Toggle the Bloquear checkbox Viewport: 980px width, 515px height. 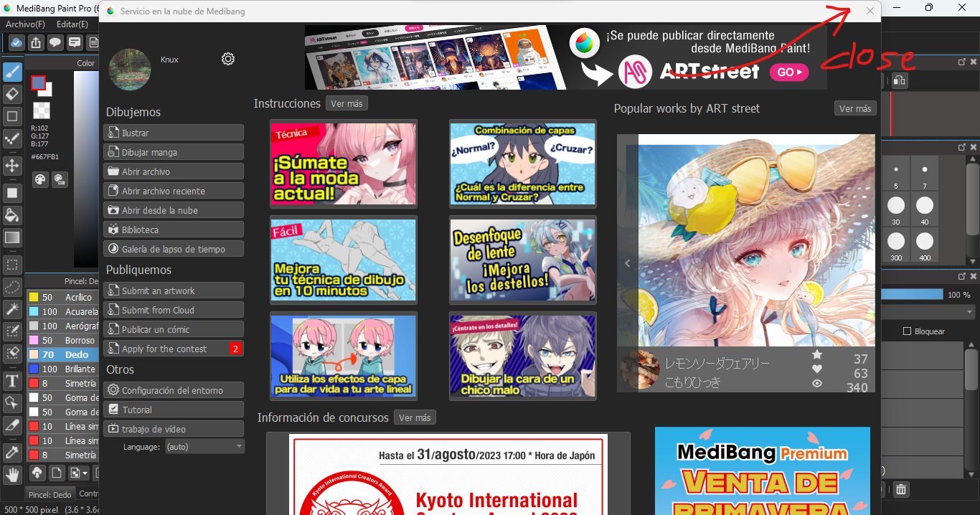coord(907,331)
